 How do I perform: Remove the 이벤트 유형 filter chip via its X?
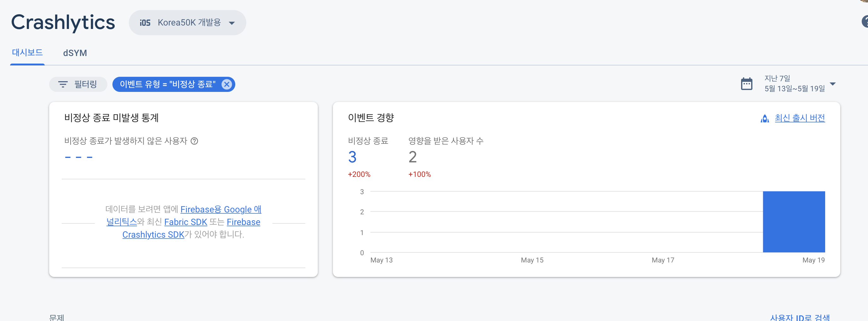click(227, 84)
